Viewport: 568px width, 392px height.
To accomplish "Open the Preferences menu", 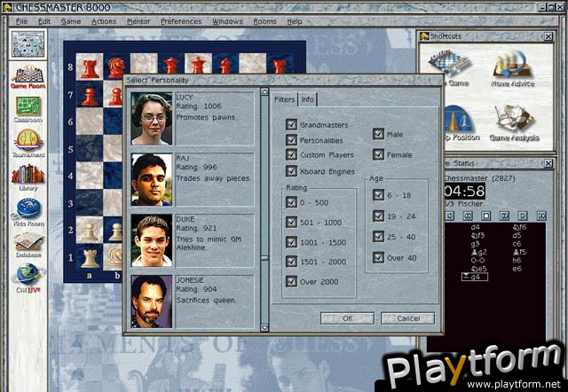I will 181,21.
